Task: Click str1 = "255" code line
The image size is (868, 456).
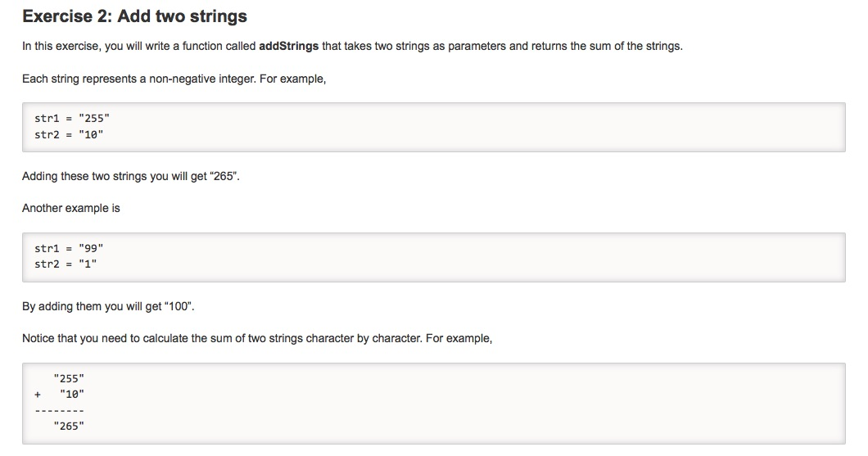Action: [72, 118]
